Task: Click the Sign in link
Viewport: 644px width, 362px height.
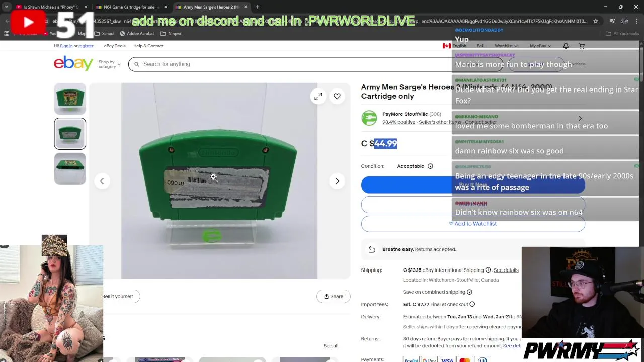Action: (66, 46)
